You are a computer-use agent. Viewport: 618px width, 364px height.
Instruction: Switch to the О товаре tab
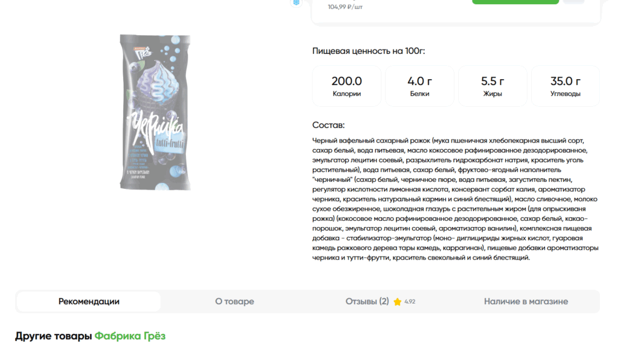click(x=235, y=301)
